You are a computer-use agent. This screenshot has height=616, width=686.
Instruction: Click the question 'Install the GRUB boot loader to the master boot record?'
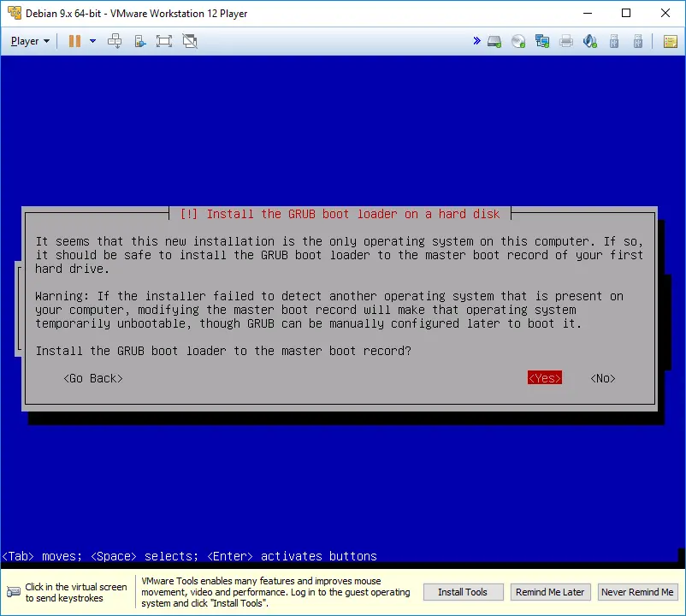point(223,351)
